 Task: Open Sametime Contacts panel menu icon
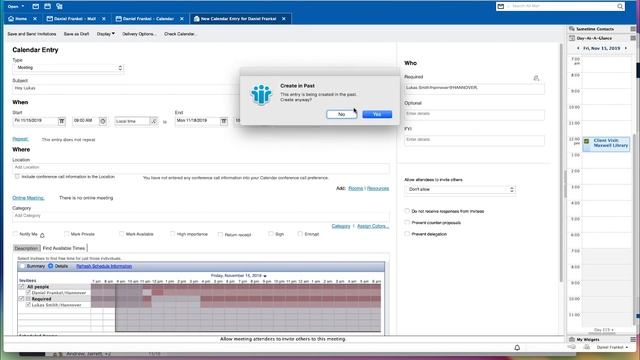(633, 29)
